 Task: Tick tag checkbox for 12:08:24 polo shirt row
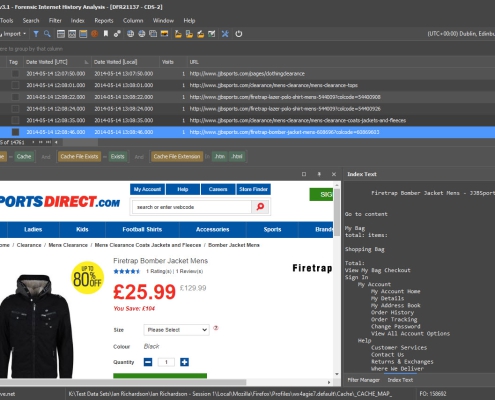click(15, 109)
